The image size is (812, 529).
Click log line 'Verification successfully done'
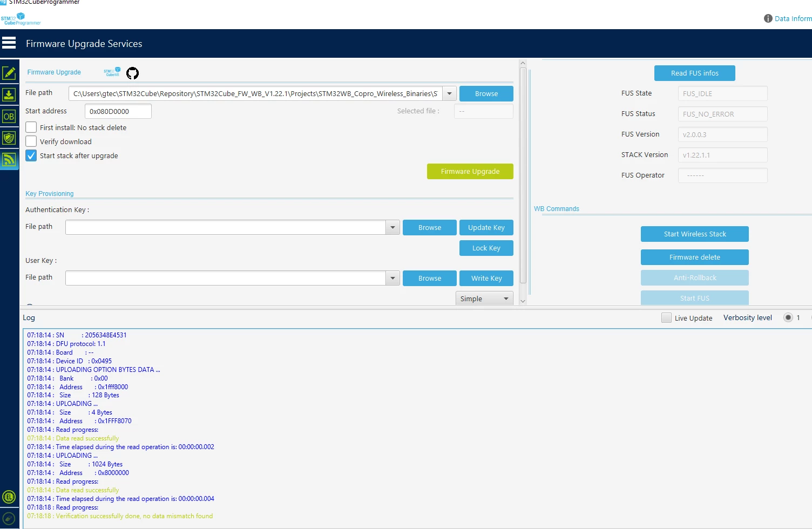(120, 516)
